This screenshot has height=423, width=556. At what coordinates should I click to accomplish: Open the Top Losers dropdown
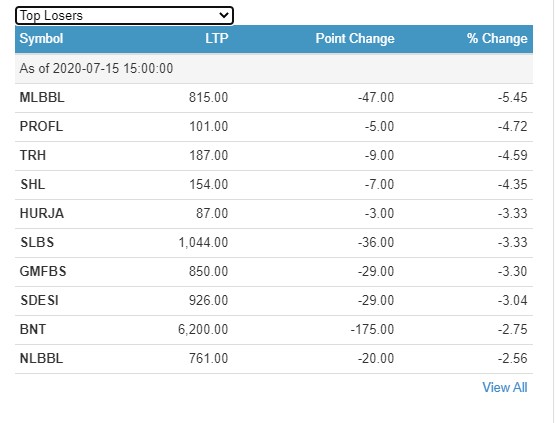pos(124,16)
